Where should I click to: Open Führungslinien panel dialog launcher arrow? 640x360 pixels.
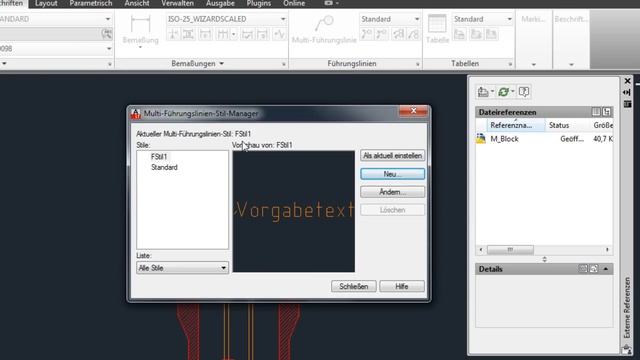click(418, 64)
